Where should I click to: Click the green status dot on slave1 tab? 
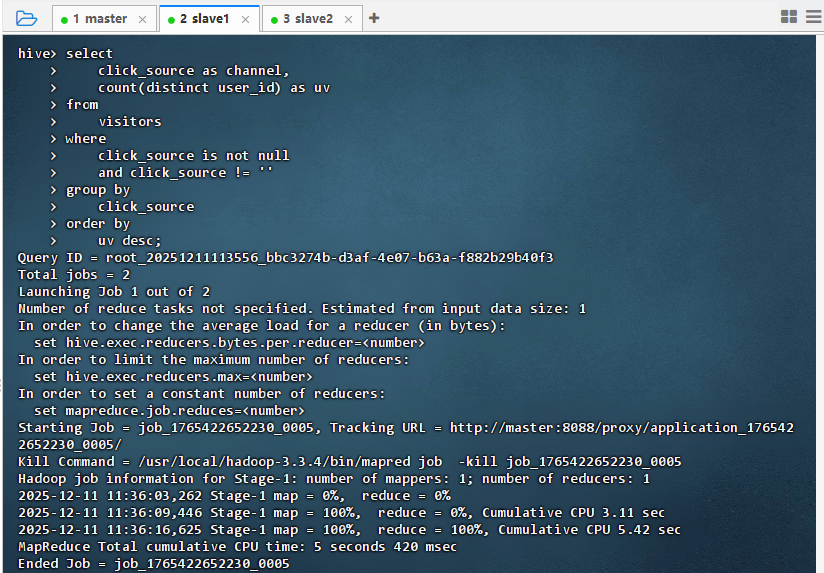pyautogui.click(x=171, y=20)
